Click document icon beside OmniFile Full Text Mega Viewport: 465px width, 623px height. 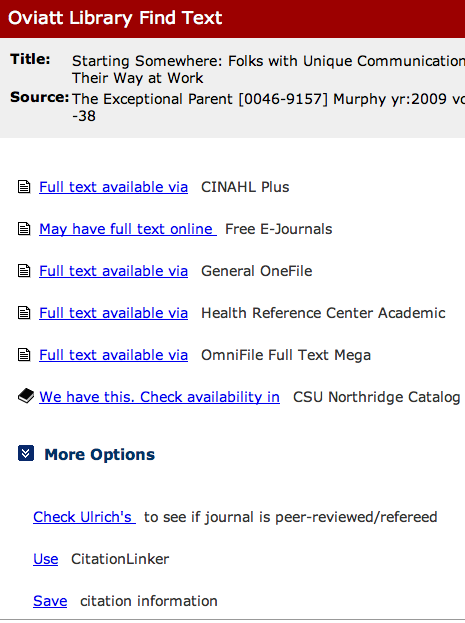24,355
